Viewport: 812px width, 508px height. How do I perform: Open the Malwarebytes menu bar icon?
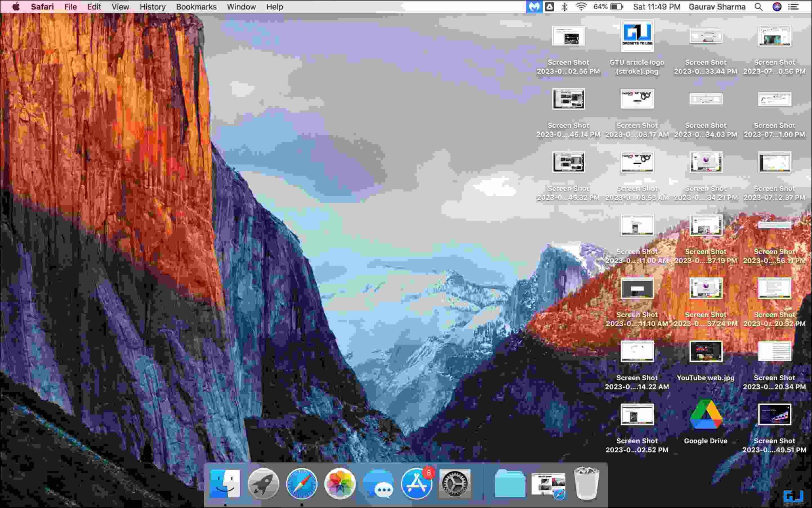[x=534, y=7]
